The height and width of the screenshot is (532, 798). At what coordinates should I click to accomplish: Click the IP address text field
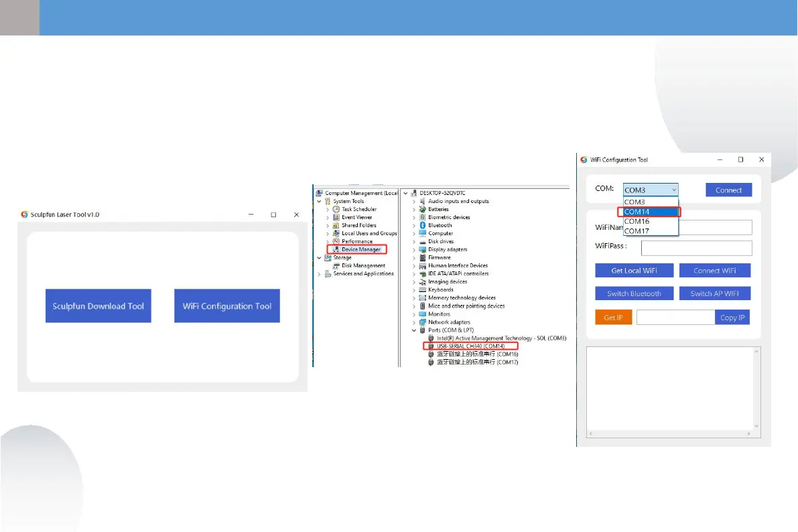point(675,317)
